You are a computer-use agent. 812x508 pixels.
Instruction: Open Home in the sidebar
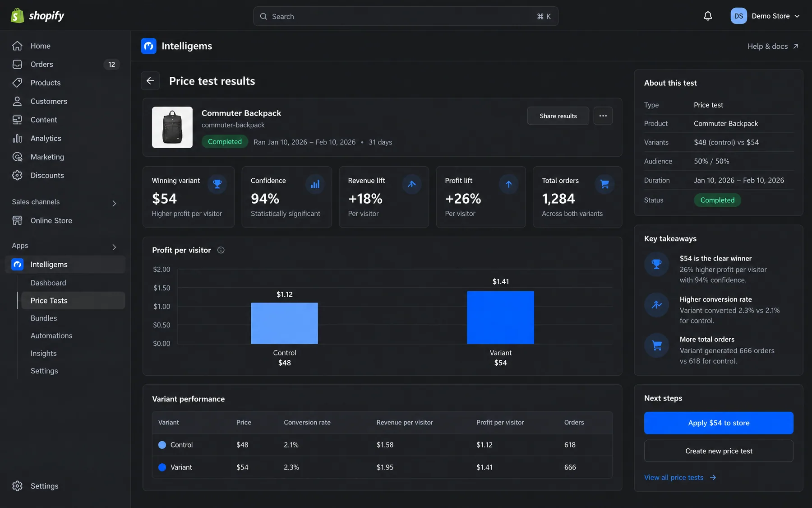(x=65, y=46)
